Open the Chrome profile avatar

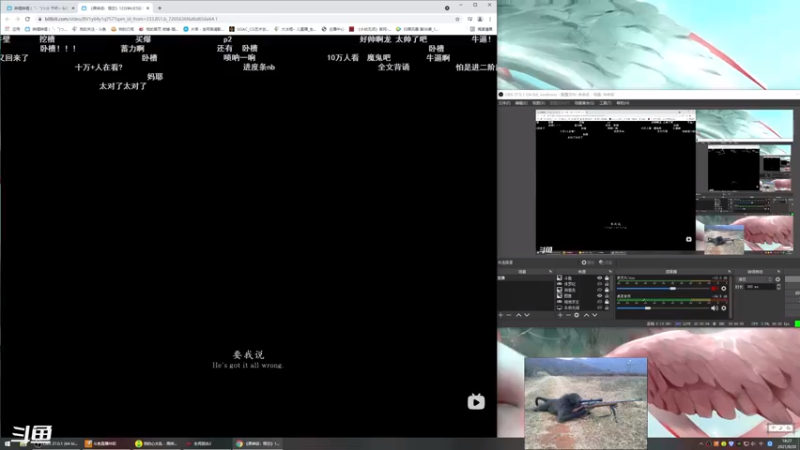pos(480,19)
